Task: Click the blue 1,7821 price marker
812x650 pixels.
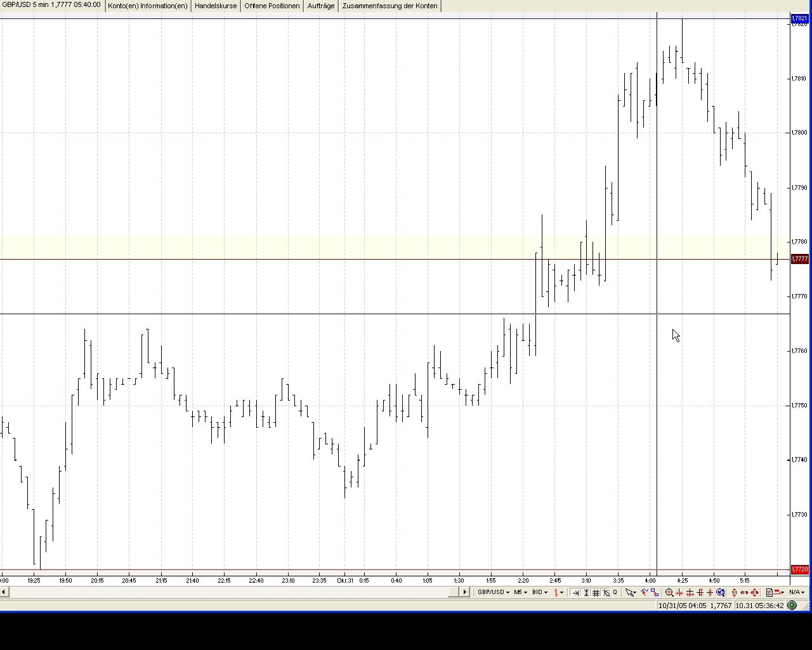Action: click(800, 18)
